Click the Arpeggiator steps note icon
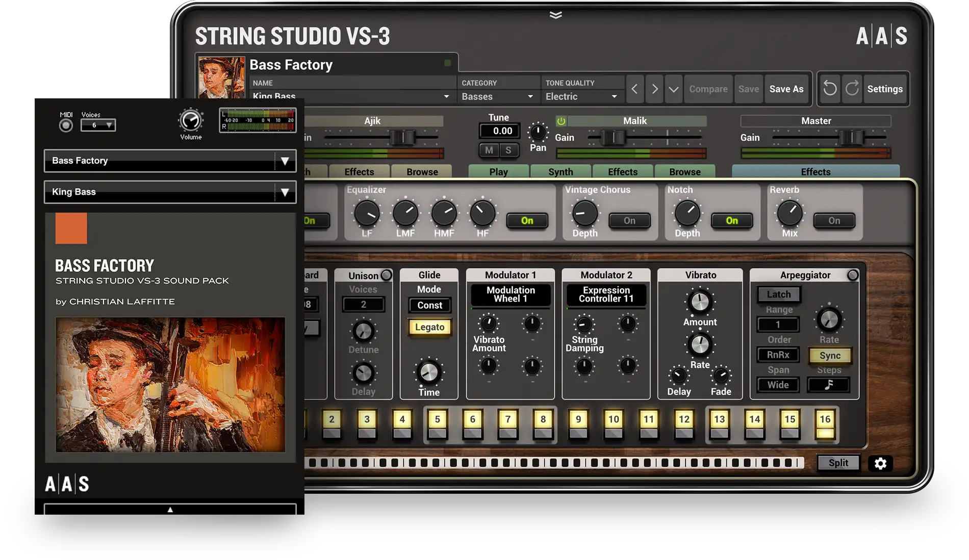This screenshot has height=560, width=969. coord(828,385)
